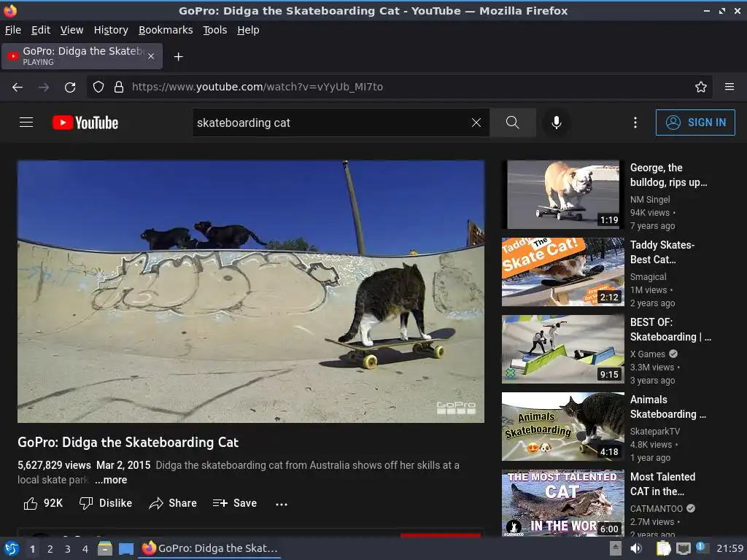The image size is (747, 560).
Task: Click the blue taskbar desktop icon
Action: (x=125, y=548)
